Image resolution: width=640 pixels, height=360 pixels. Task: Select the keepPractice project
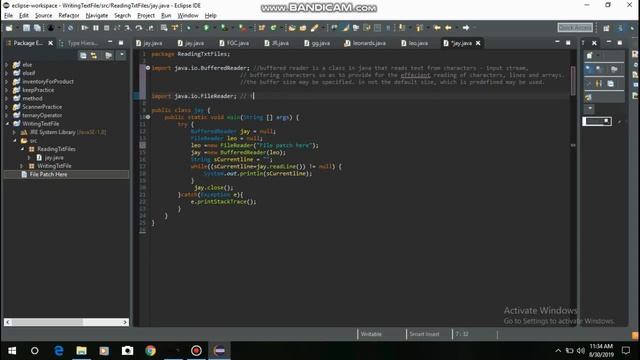tap(38, 90)
